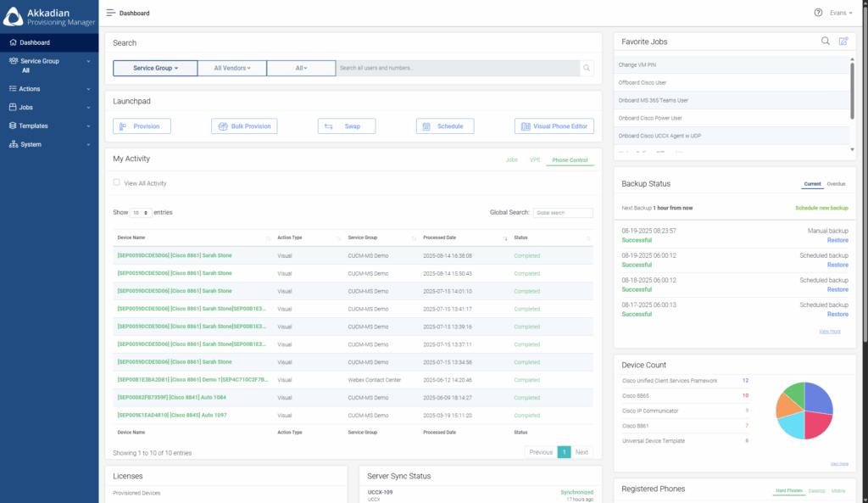Click the Dashboard home icon
The image size is (868, 503).
[x=14, y=42]
